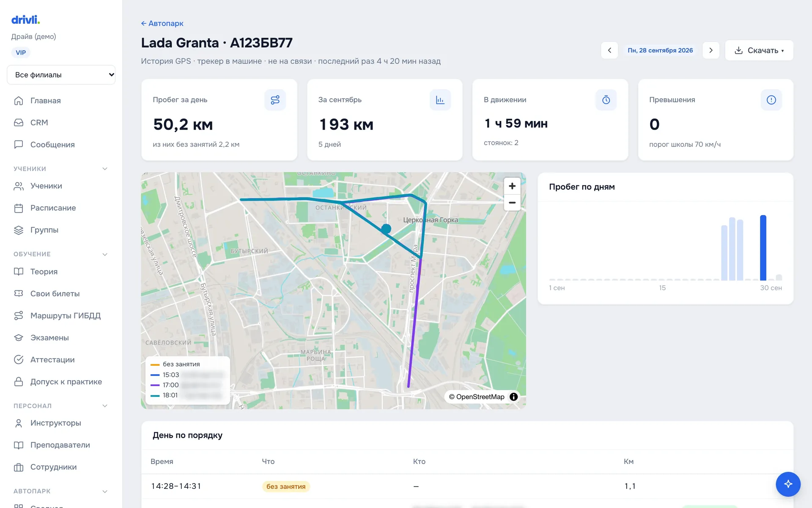Open Экзамены graduation cap icon
Viewport: 812px width, 508px height.
[19, 338]
